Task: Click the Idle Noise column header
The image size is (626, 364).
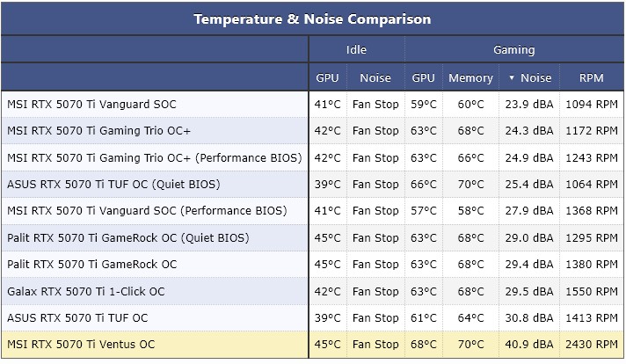Action: (x=375, y=77)
